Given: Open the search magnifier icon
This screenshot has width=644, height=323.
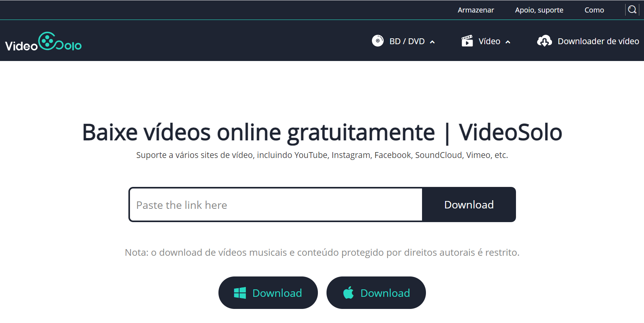Looking at the screenshot, I should tap(632, 10).
